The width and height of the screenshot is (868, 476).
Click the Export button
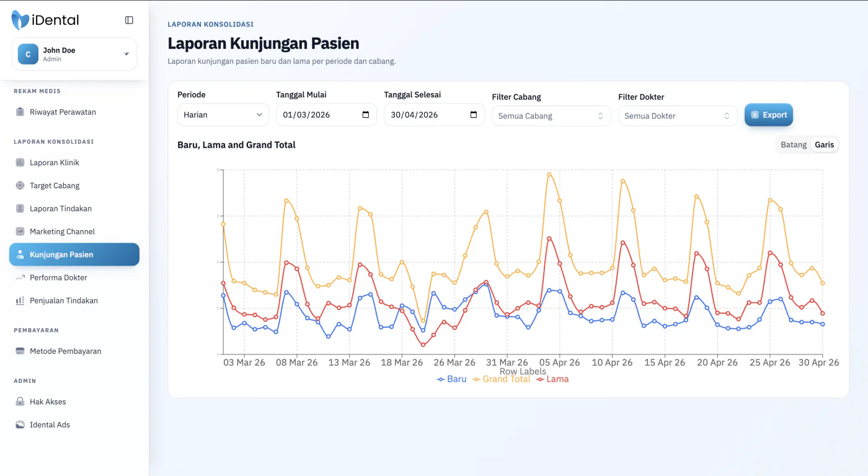(x=769, y=115)
